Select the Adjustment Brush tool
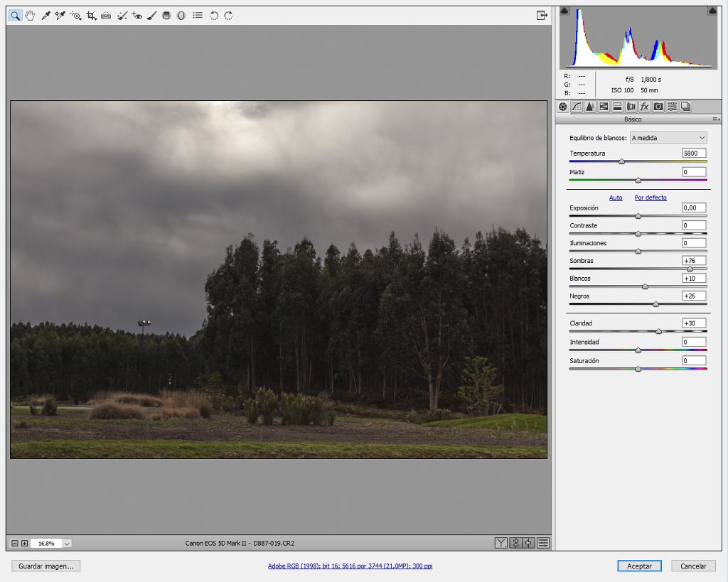Viewport: 728px width, 582px height. [152, 16]
